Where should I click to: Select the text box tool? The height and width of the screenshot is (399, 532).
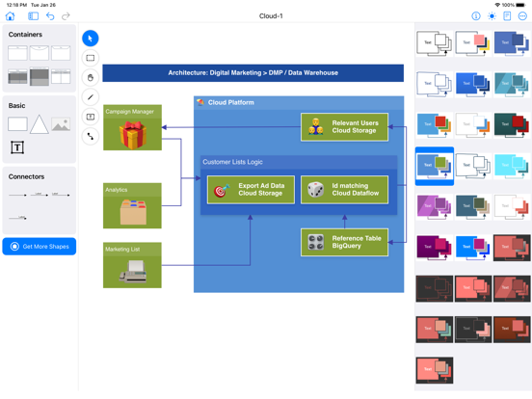[91, 117]
